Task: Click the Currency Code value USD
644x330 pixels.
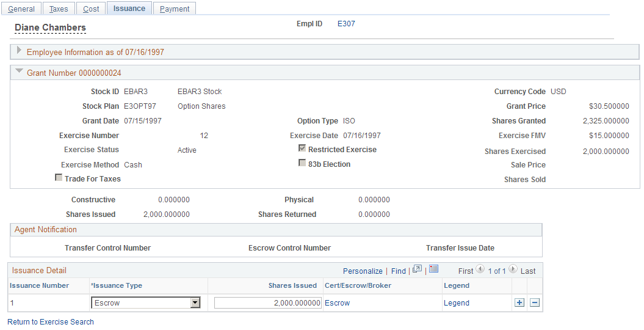Action: tap(558, 91)
